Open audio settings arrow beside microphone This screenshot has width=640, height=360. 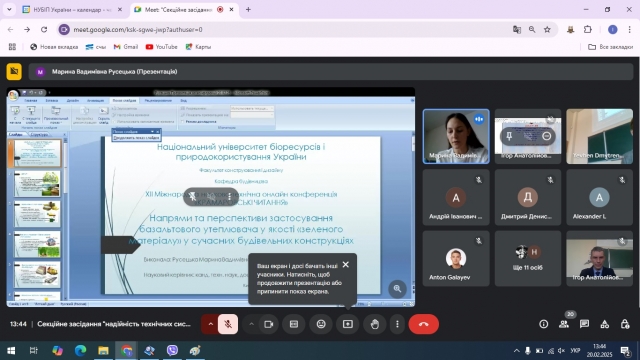(x=211, y=324)
